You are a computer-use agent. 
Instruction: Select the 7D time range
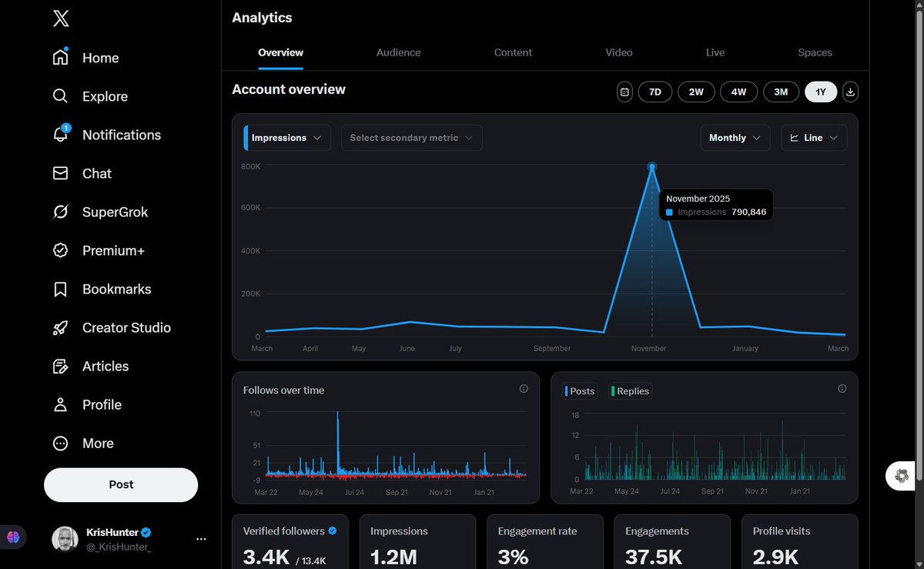(x=654, y=92)
